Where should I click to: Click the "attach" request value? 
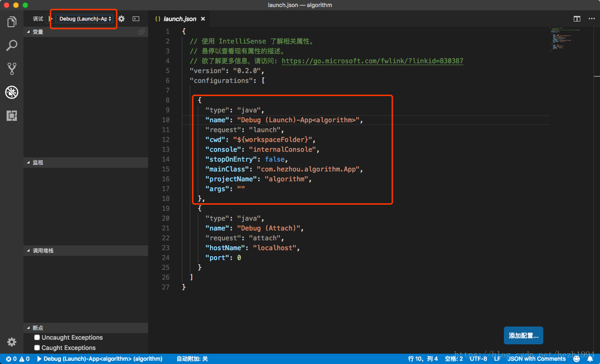coord(264,238)
